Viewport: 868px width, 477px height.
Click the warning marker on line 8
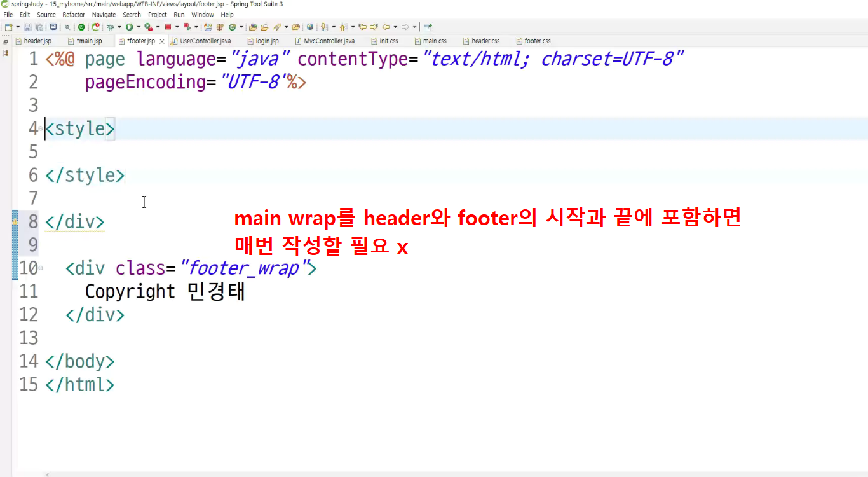tap(15, 222)
